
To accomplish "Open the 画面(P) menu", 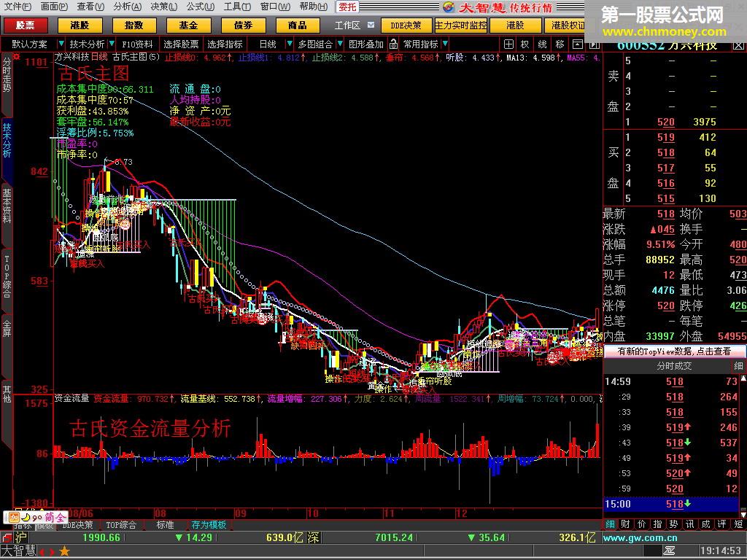I will 54,7.
